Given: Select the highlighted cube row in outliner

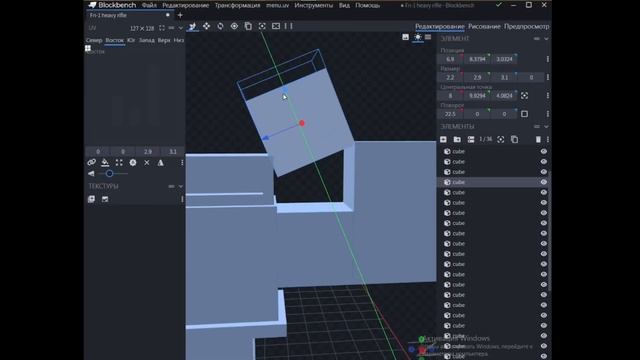Looking at the screenshot, I should [493, 182].
